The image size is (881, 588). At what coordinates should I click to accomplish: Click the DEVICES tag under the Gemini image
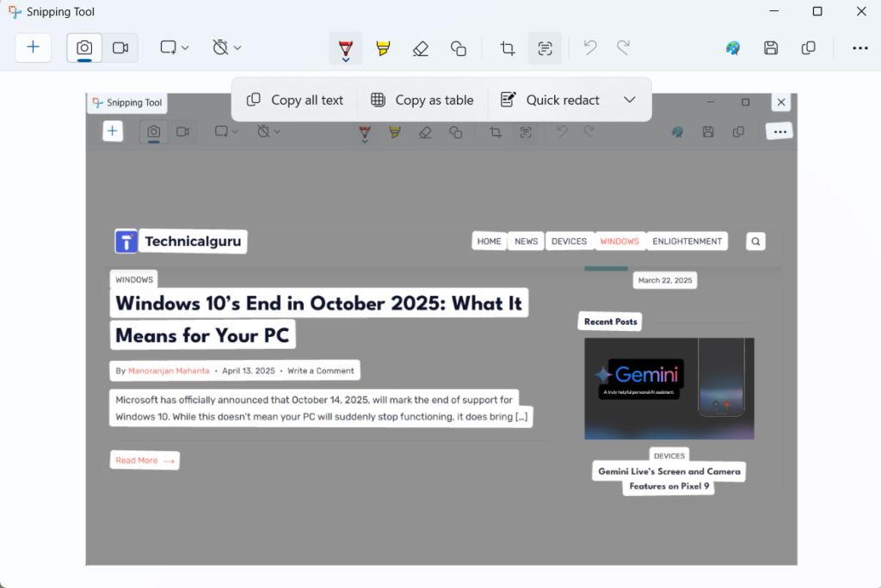pyautogui.click(x=669, y=456)
